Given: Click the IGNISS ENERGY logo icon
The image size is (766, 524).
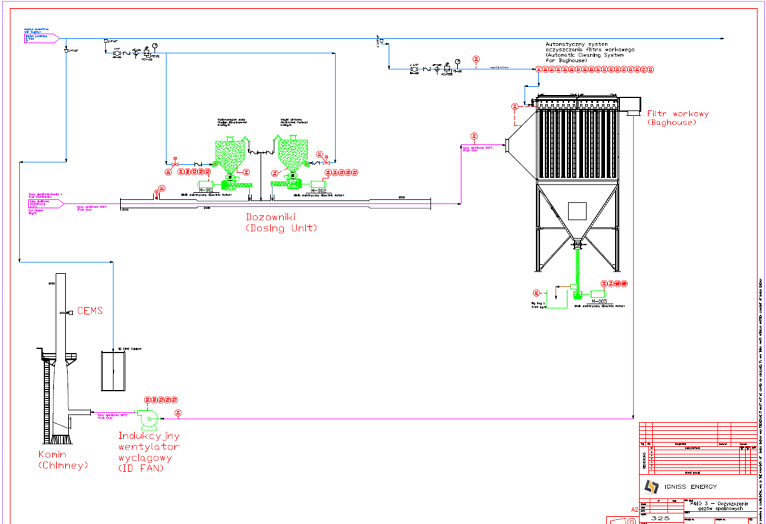Looking at the screenshot, I should click(651, 486).
